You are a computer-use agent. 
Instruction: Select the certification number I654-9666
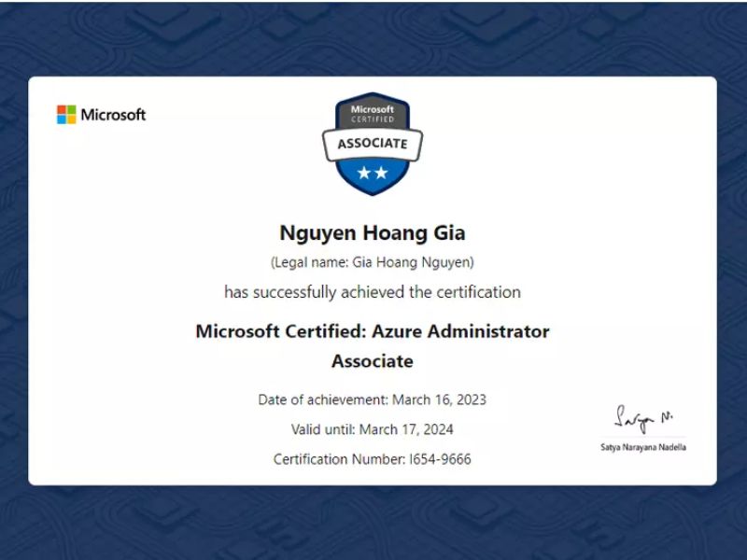(x=440, y=459)
